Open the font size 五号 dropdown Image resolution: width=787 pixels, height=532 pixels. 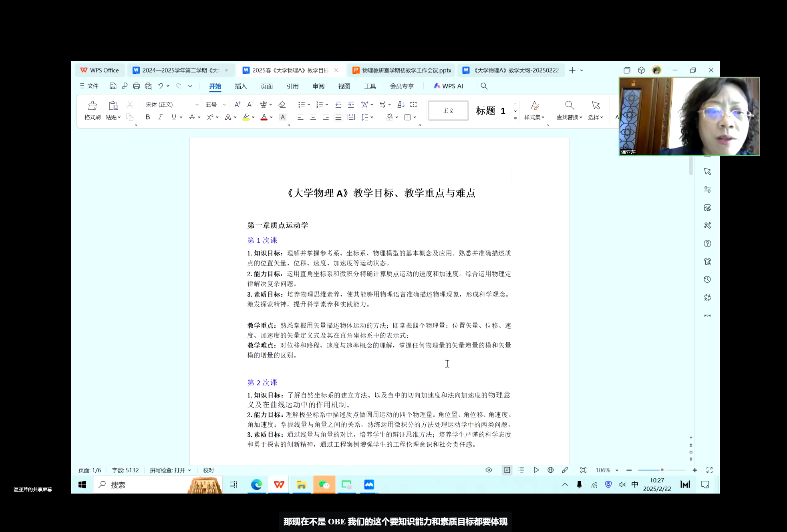tap(224, 104)
